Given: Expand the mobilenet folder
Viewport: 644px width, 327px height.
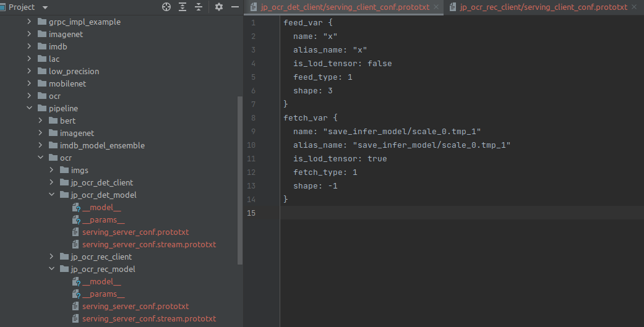Looking at the screenshot, I should click(x=29, y=83).
